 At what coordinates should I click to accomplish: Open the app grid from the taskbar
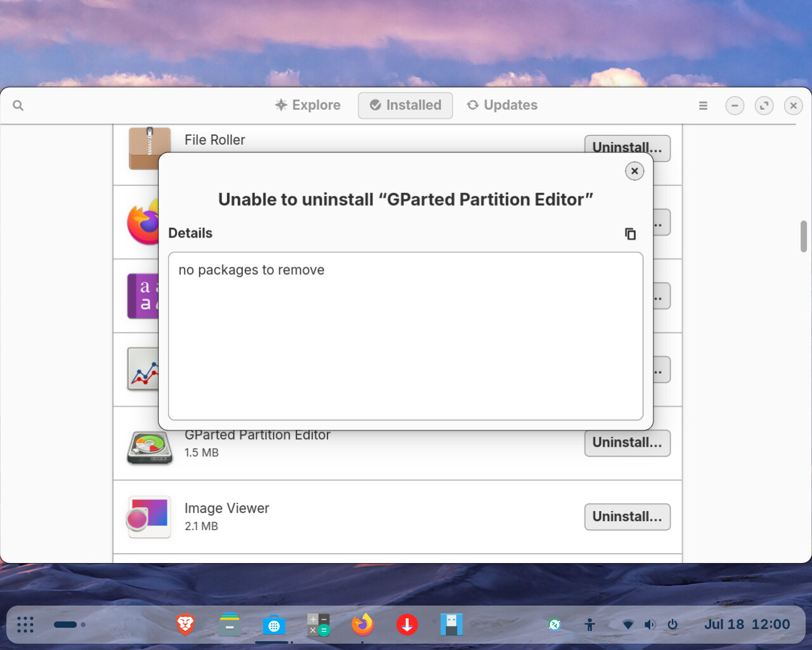[x=25, y=625]
